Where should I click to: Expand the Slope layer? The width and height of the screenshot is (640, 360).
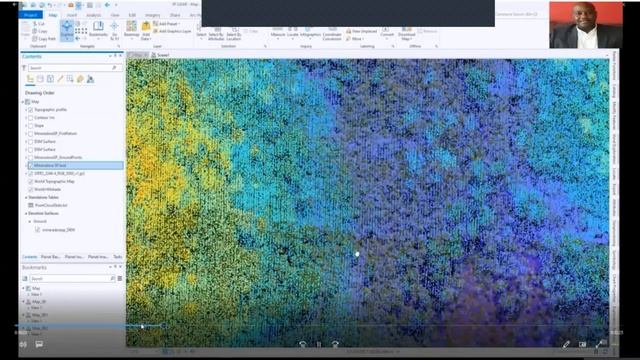click(26, 126)
